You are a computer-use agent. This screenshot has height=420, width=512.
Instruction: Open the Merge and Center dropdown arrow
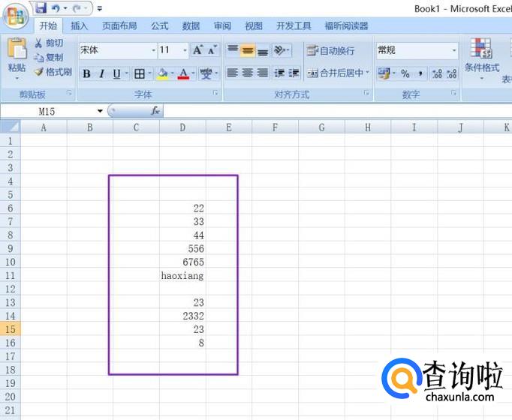click(367, 73)
